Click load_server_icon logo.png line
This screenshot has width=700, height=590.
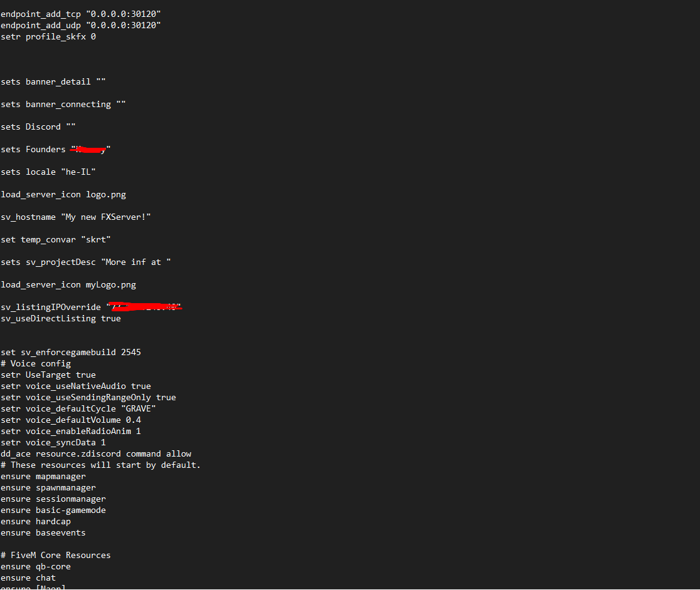(63, 195)
